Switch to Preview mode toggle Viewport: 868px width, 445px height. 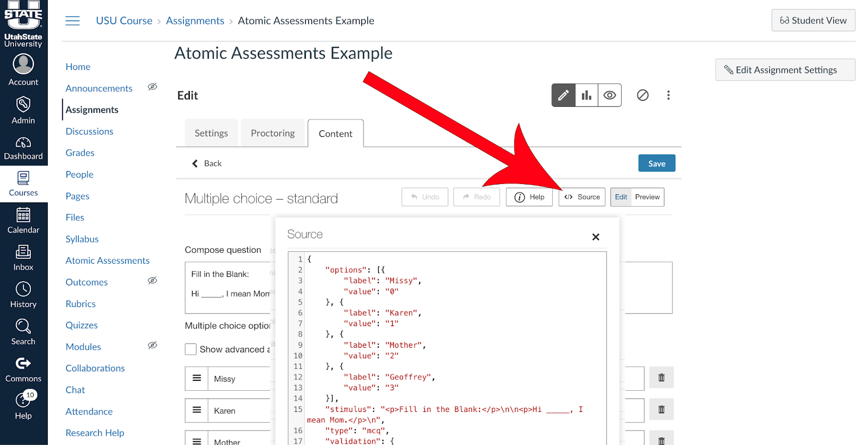(647, 197)
